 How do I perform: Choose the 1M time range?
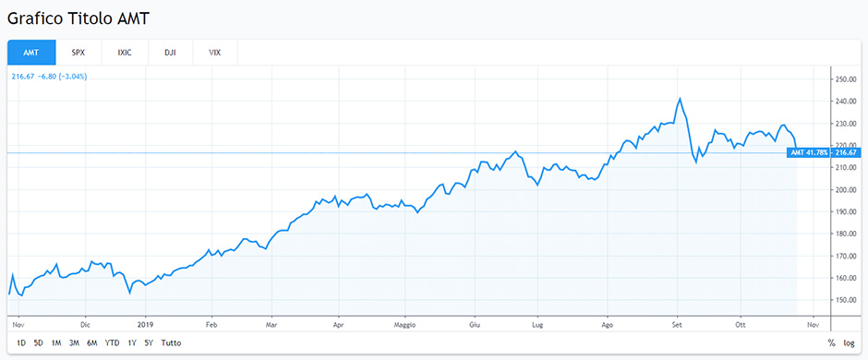(56, 342)
